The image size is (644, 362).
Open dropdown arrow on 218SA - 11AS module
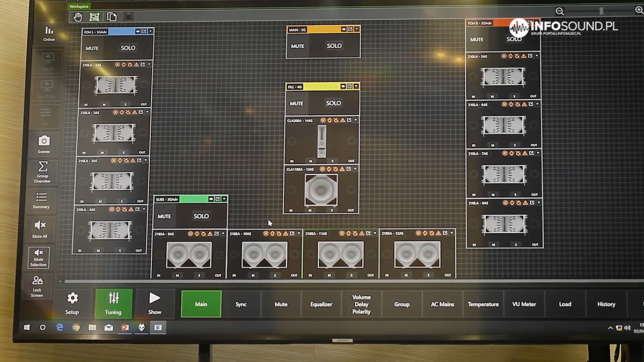coord(375,233)
